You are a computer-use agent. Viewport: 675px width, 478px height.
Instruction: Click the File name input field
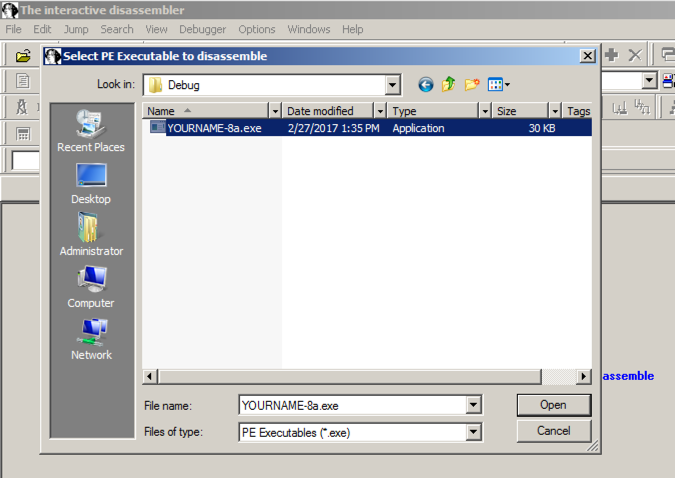coord(352,405)
